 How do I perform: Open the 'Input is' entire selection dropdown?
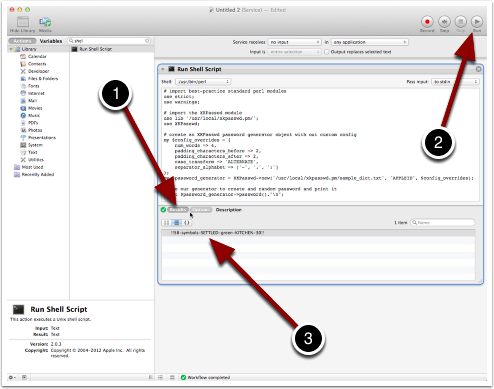(294, 52)
